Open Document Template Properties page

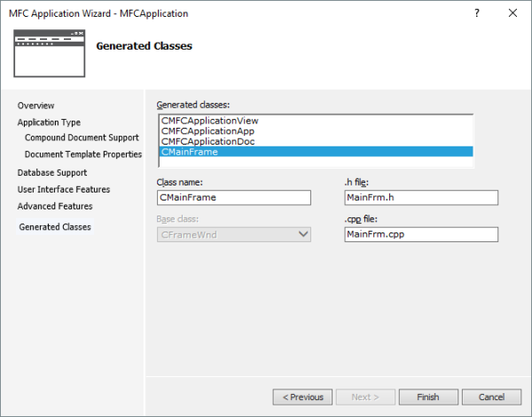click(x=83, y=154)
